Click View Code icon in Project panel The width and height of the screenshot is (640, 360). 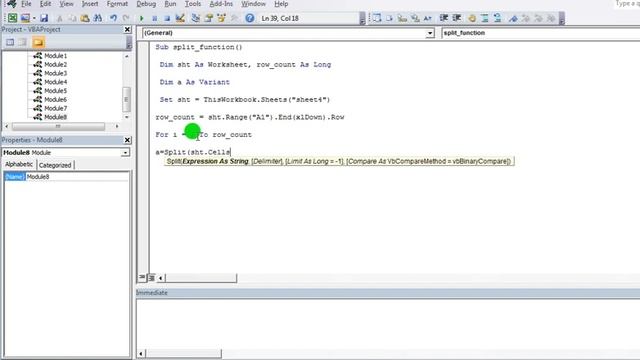point(10,42)
